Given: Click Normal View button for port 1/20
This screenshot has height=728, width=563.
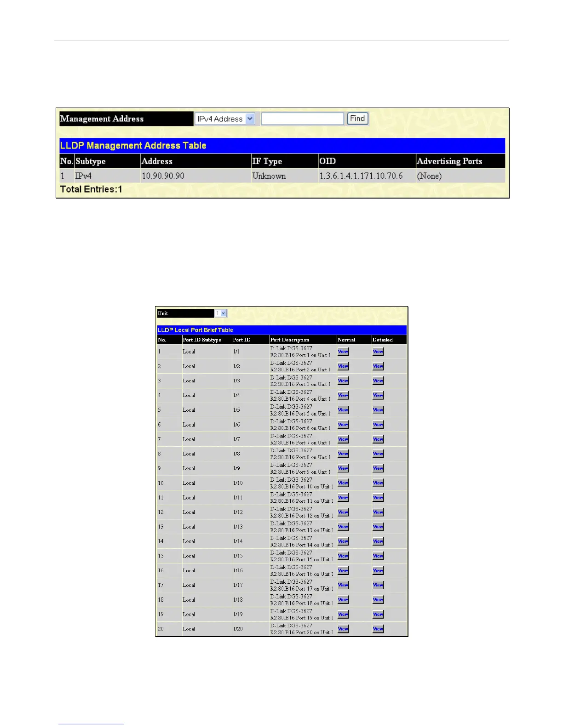Looking at the screenshot, I should [343, 629].
